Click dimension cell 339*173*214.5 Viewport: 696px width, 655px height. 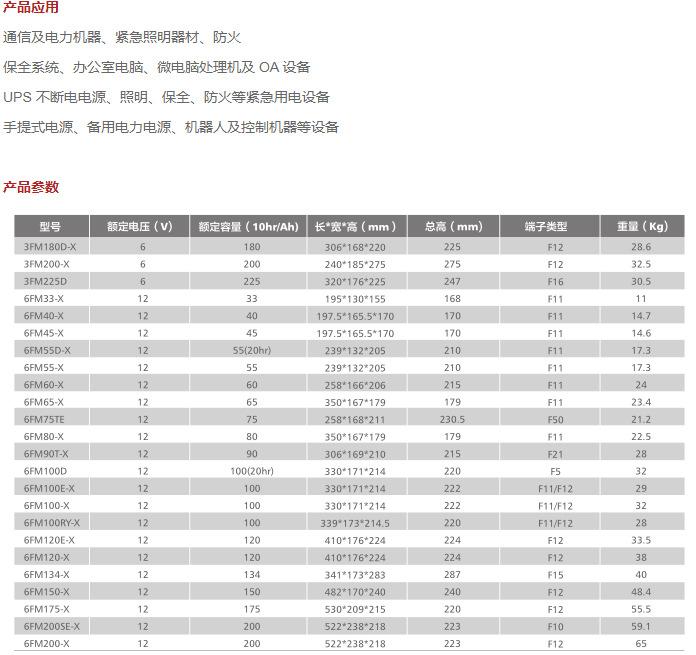tap(355, 523)
